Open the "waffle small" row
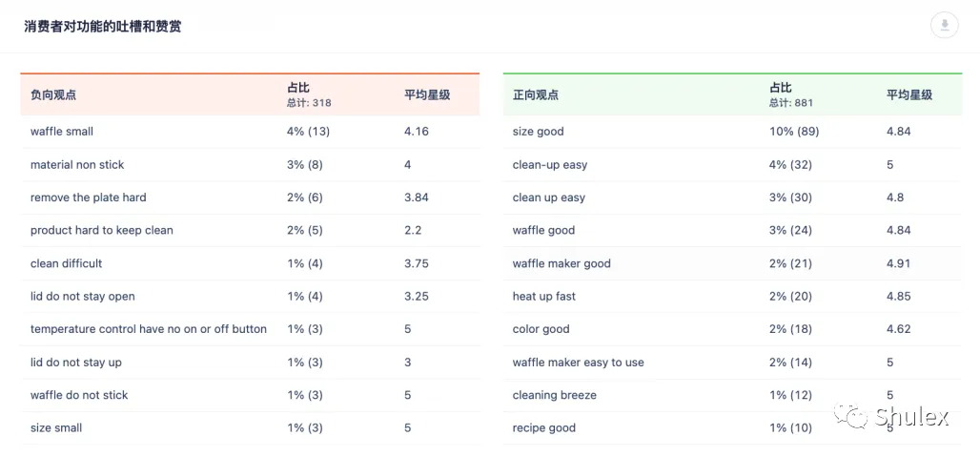This screenshot has height=457, width=980. click(250, 132)
